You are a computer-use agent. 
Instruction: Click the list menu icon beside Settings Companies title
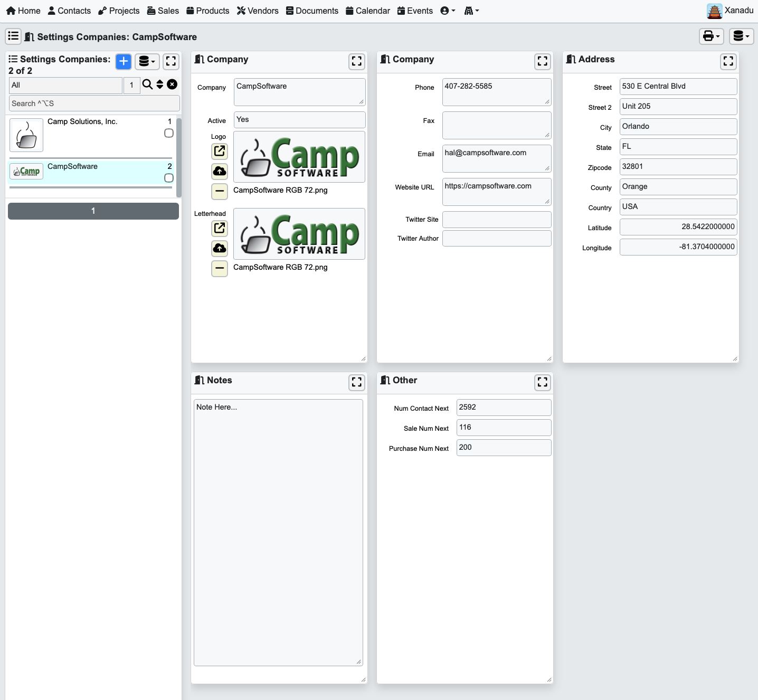pos(14,59)
